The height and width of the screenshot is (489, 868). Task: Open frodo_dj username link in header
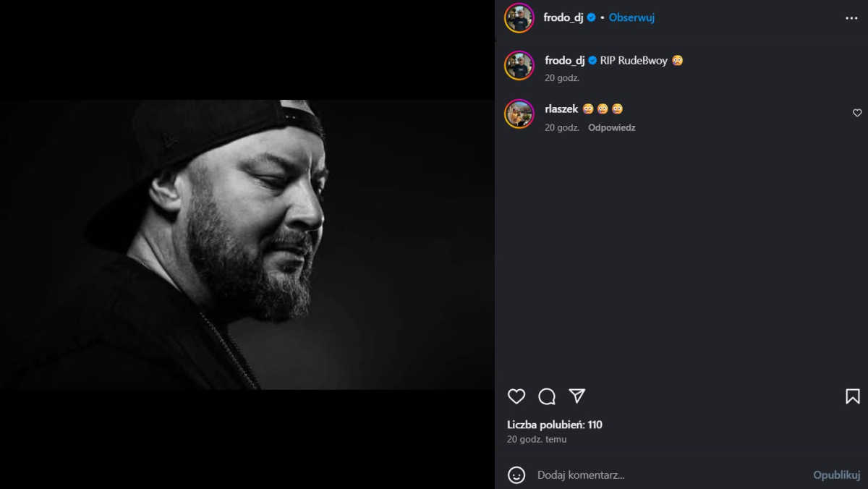(563, 18)
